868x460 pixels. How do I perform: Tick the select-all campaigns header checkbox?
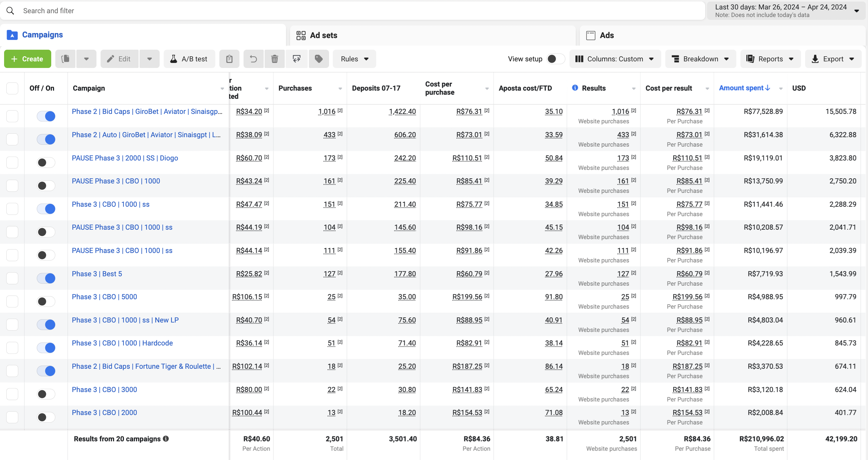pyautogui.click(x=12, y=88)
